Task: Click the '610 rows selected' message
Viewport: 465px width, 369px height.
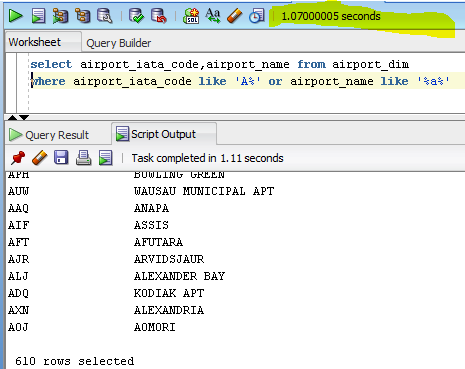Action: pos(75,361)
